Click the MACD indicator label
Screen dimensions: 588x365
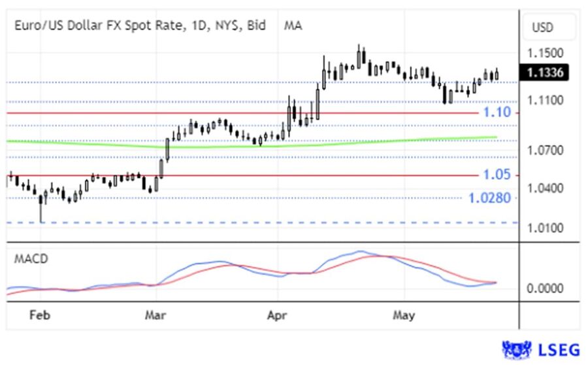(31, 259)
